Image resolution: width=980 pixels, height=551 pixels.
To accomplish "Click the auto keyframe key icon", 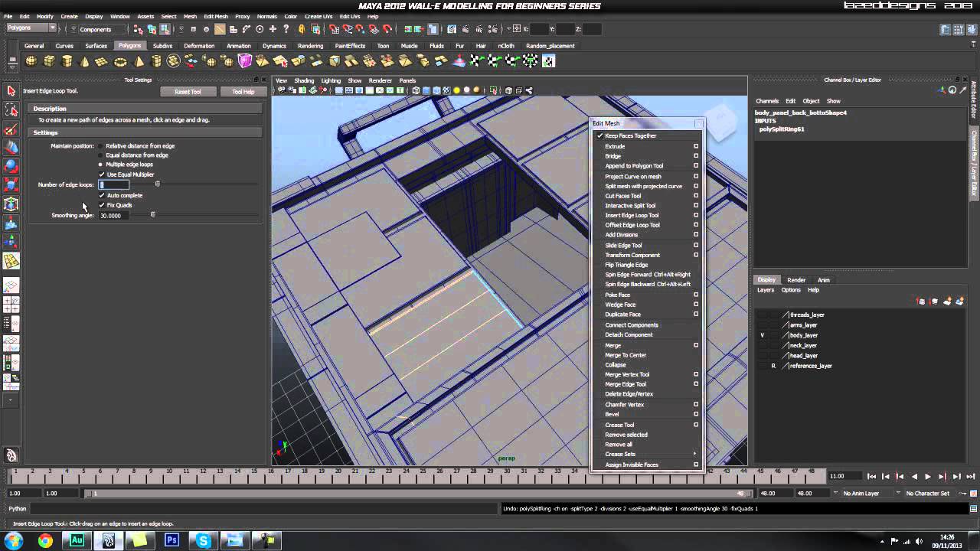I will pyautogui.click(x=962, y=494).
